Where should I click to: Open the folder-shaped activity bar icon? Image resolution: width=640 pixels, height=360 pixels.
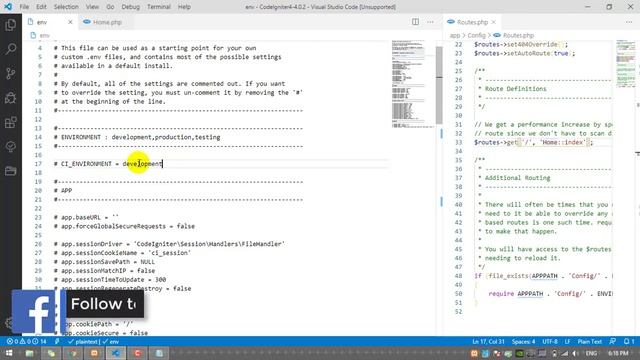[11, 171]
